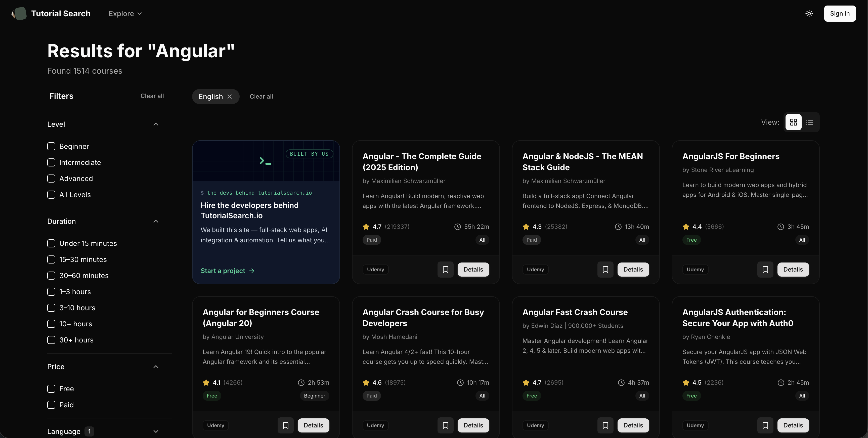The width and height of the screenshot is (868, 438).
Task: Clear all filters in the sidebar header
Action: click(x=152, y=96)
